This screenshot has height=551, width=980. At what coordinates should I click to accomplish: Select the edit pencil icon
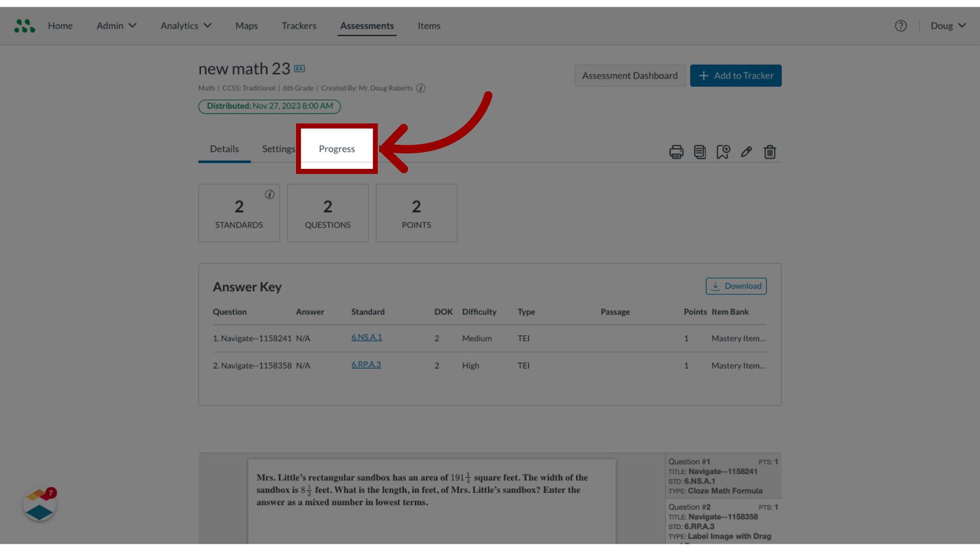pyautogui.click(x=746, y=152)
